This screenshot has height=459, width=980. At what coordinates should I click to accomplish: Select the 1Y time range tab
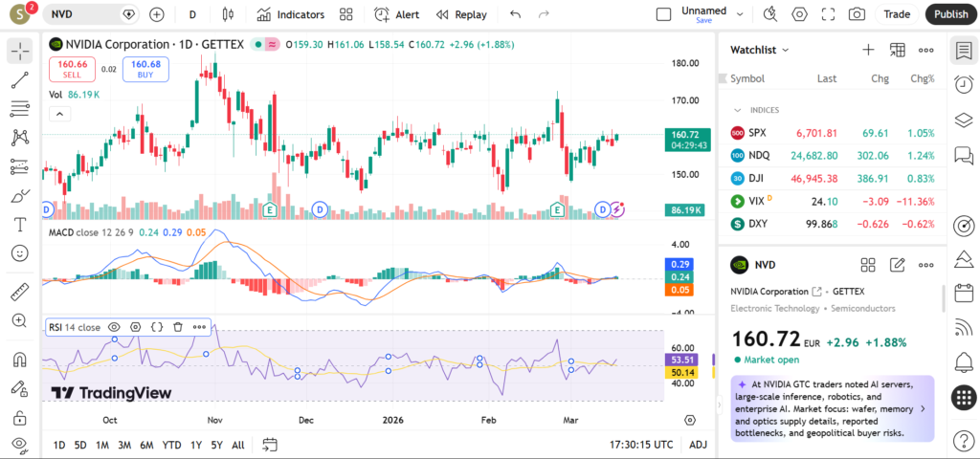tap(196, 445)
